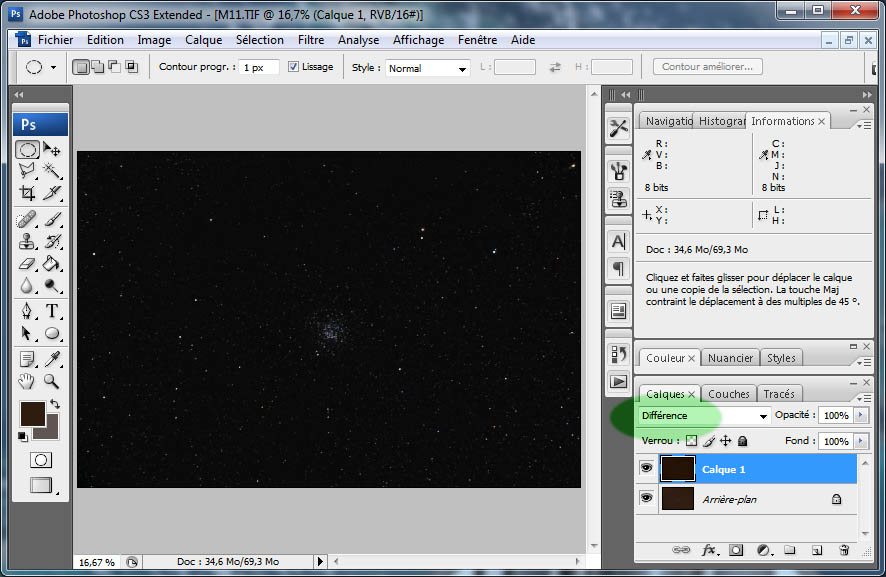
Task: Select the Magic Wand tool
Action: tap(52, 171)
